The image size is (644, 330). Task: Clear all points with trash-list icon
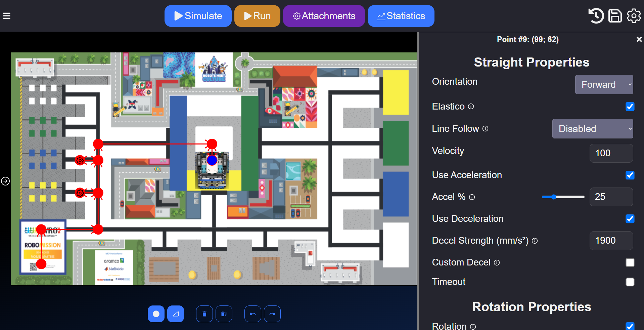(x=224, y=314)
